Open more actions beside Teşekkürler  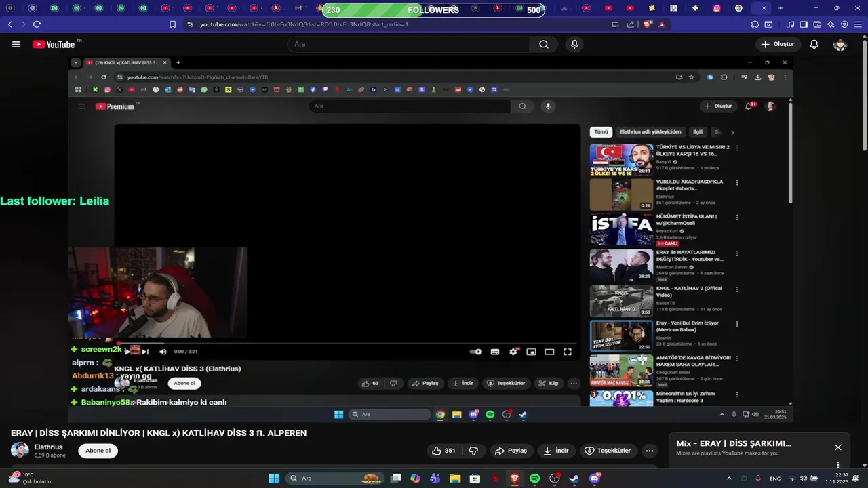click(650, 451)
